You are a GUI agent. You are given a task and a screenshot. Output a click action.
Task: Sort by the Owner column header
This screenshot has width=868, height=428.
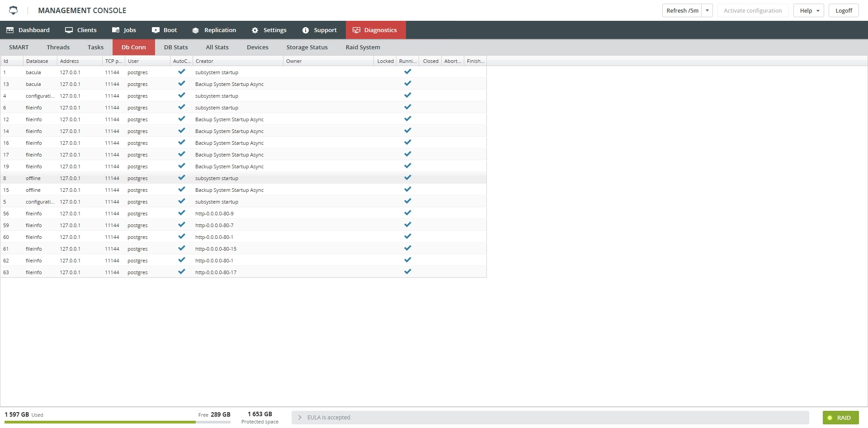[x=329, y=61]
